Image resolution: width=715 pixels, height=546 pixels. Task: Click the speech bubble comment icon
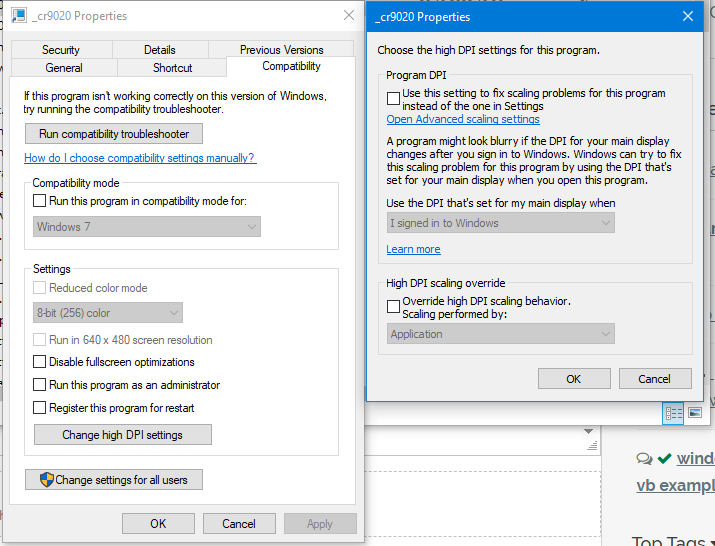point(645,458)
